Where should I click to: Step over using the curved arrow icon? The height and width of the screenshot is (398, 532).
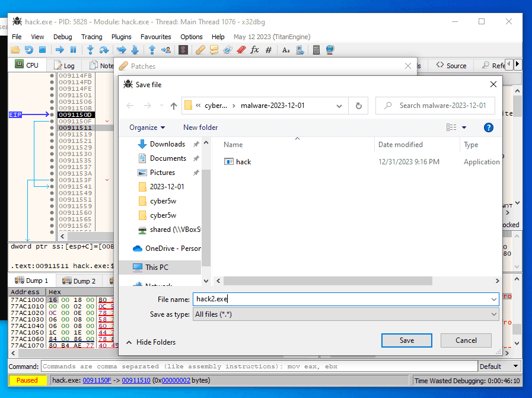coord(103,49)
